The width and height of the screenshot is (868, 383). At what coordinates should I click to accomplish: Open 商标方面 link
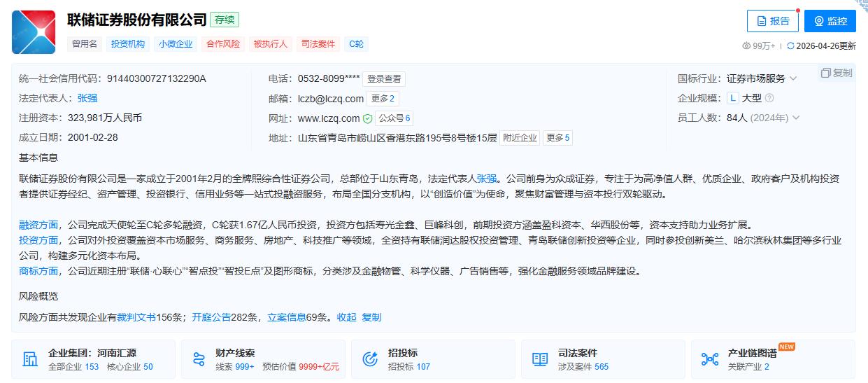(38, 271)
